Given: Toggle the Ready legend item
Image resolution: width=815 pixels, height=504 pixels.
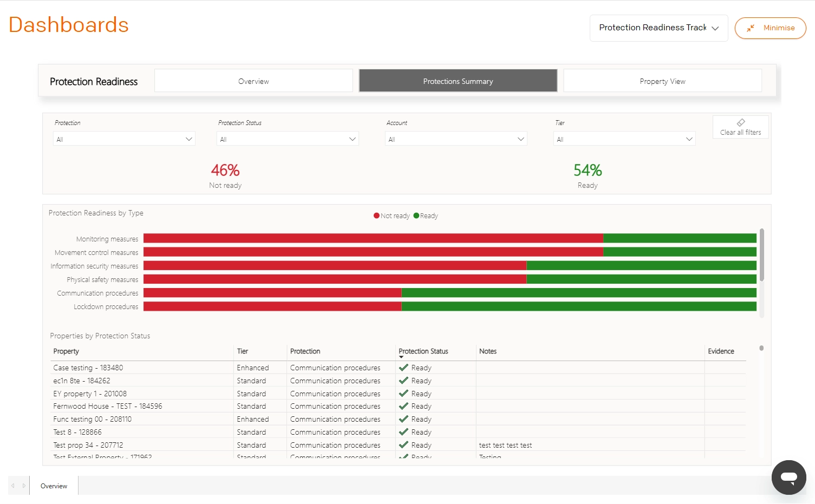Looking at the screenshot, I should 426,215.
